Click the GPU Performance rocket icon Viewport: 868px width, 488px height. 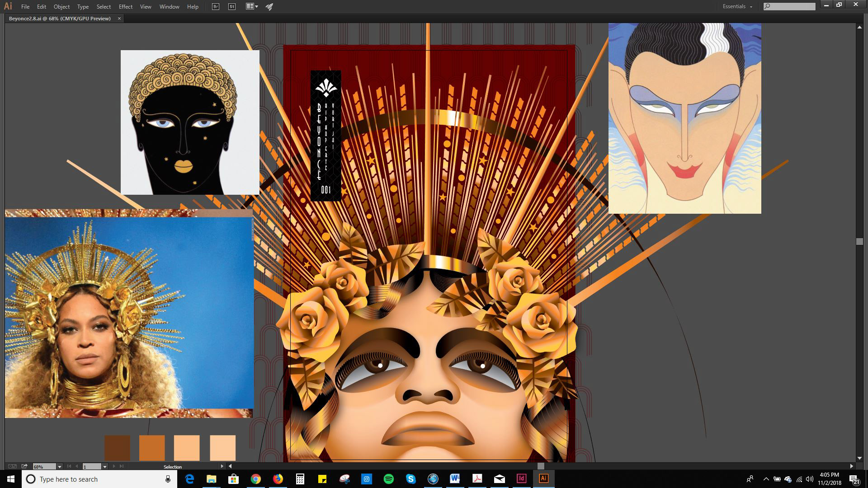click(x=269, y=7)
